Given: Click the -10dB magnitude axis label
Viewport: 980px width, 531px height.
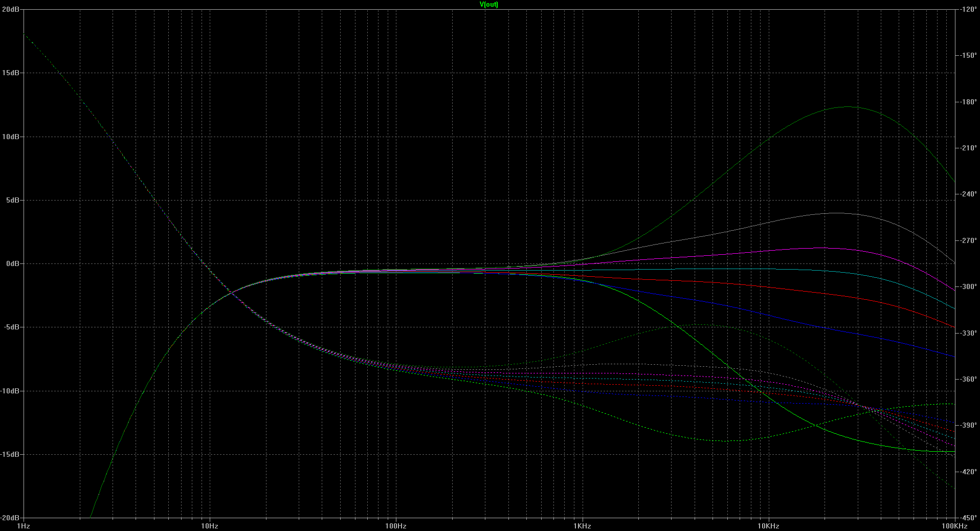Looking at the screenshot, I should coord(10,391).
